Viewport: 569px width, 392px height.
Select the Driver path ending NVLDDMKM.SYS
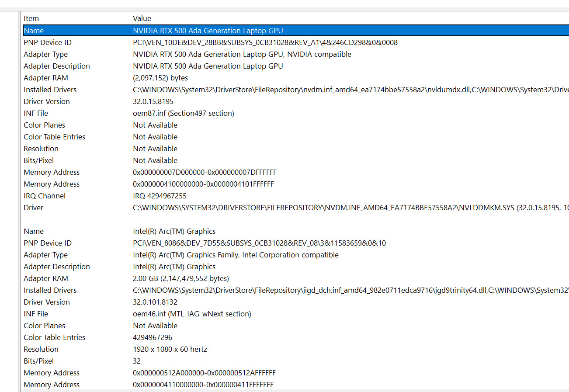point(351,208)
